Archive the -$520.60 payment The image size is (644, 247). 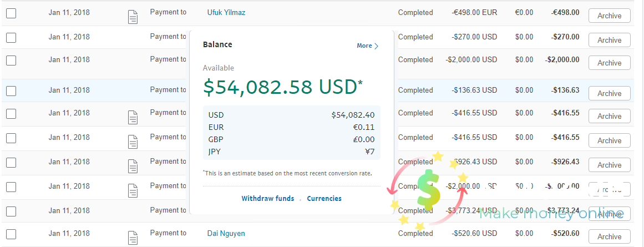[x=609, y=236]
